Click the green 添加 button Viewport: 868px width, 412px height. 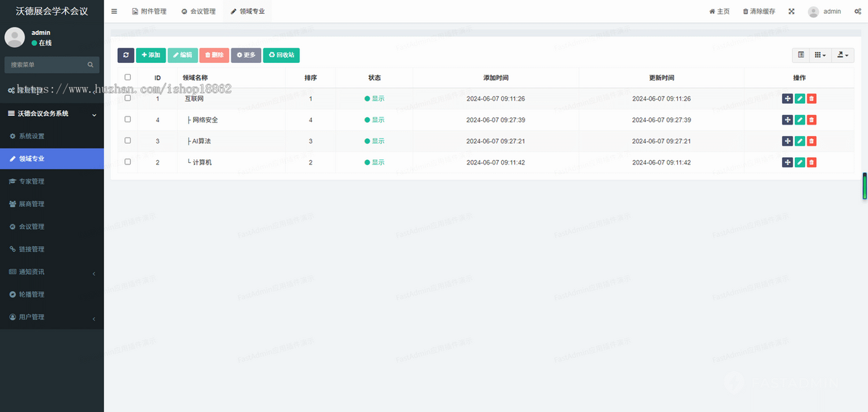pos(151,55)
